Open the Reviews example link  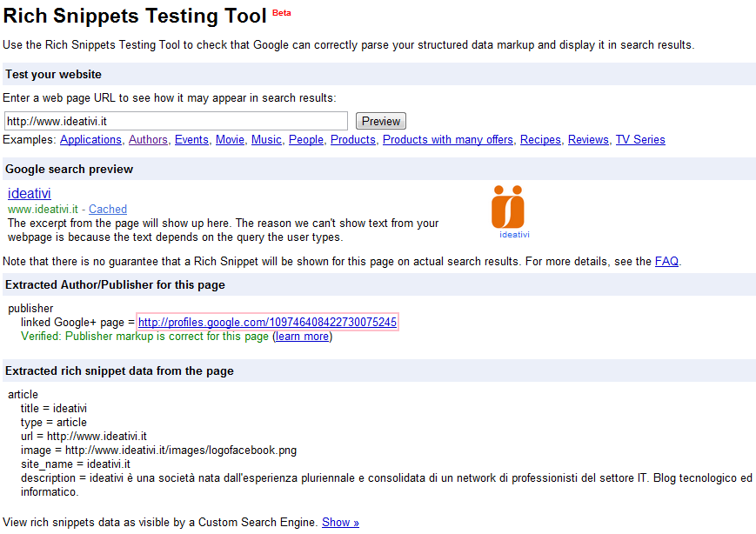click(x=588, y=140)
